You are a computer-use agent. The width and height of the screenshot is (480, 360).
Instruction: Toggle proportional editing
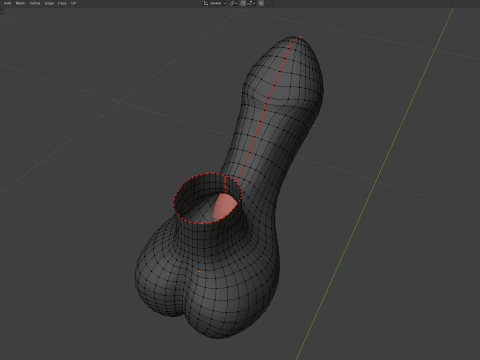click(x=261, y=3)
